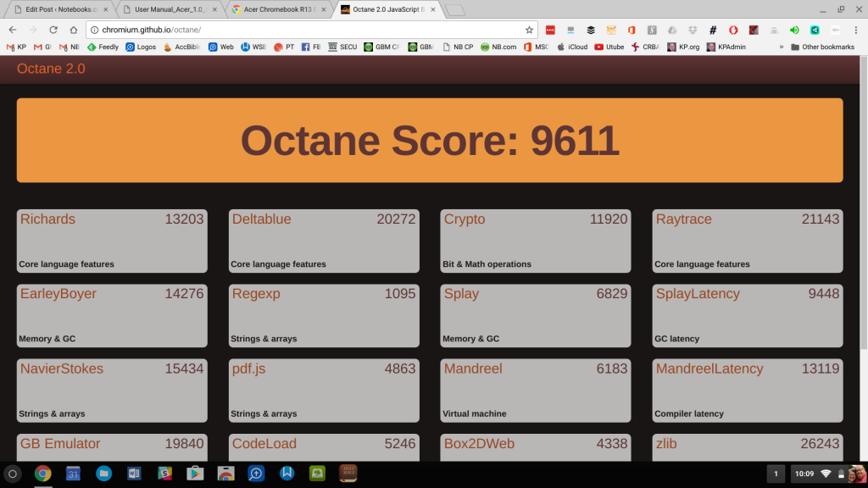The image size is (868, 488).
Task: Launch the Holy Bible app on the shelf
Action: point(348,474)
